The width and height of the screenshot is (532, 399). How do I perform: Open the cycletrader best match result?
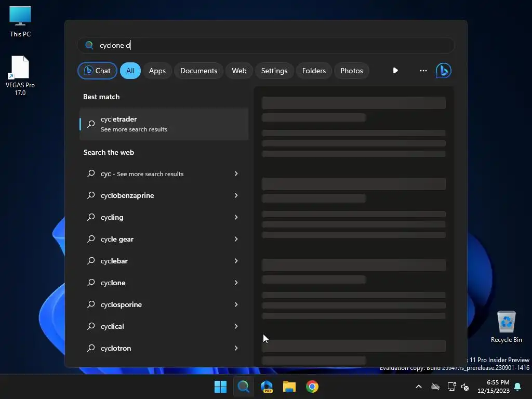coord(164,124)
